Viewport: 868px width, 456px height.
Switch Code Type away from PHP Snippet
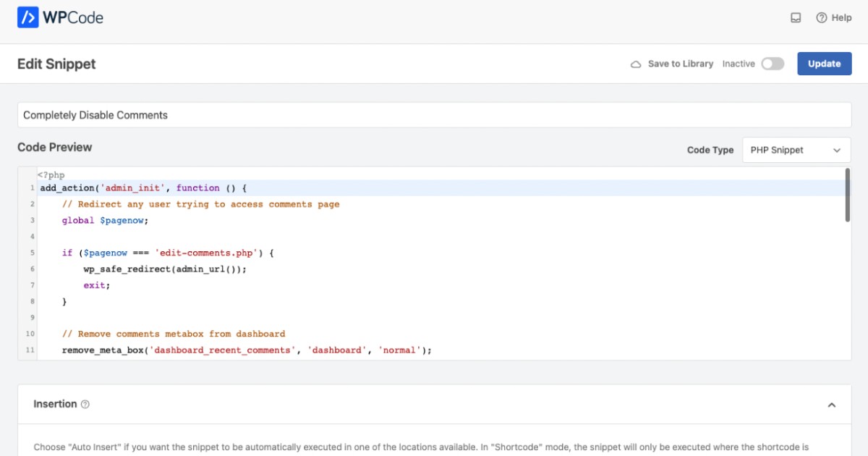point(796,150)
